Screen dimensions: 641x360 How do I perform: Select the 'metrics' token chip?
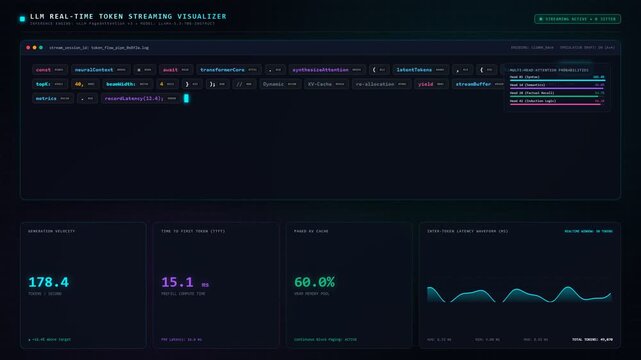click(x=53, y=98)
